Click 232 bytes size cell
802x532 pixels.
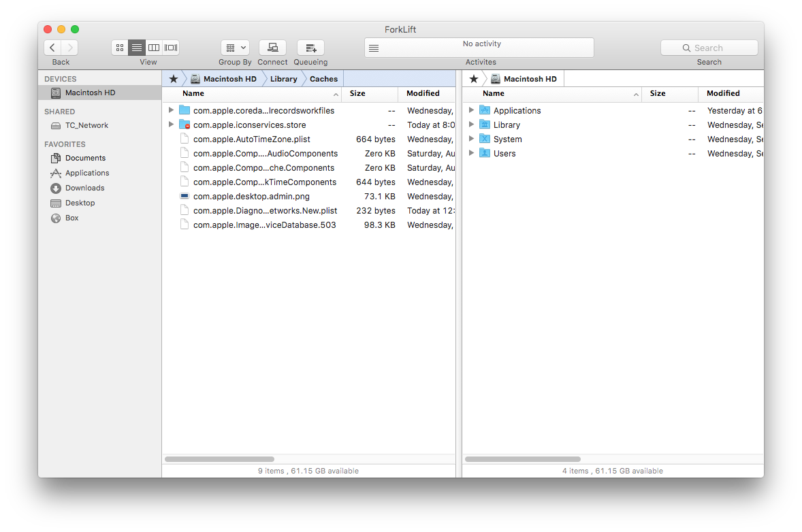click(x=376, y=210)
